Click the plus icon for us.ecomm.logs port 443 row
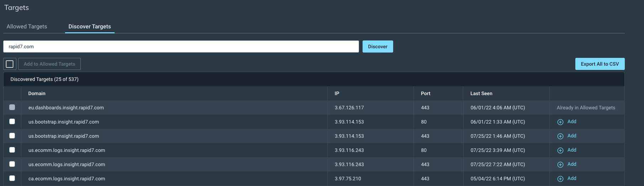This screenshot has width=644, height=186. click(x=560, y=165)
